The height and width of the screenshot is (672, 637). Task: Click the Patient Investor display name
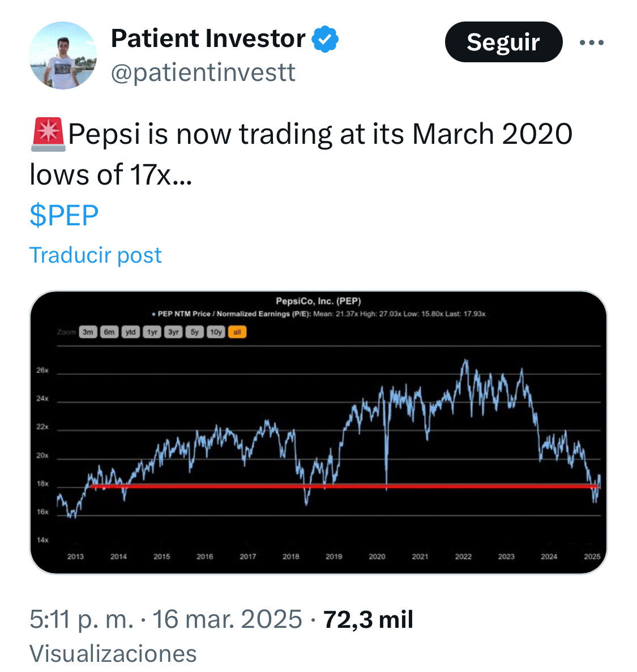[208, 38]
